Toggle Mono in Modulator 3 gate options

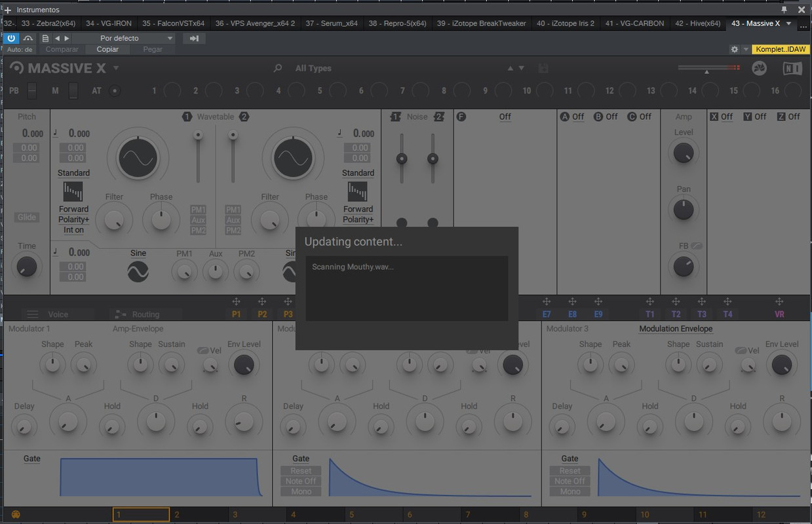(570, 491)
